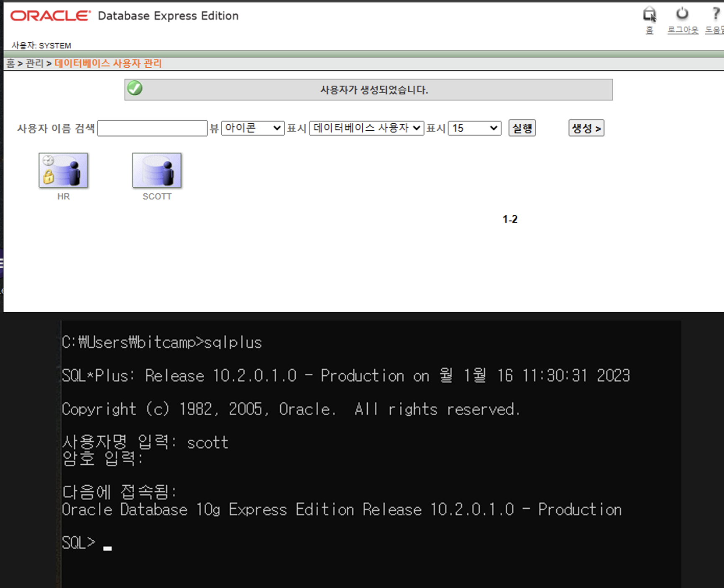Click the SCOTT user name label
This screenshot has height=588, width=724.
pos(157,196)
